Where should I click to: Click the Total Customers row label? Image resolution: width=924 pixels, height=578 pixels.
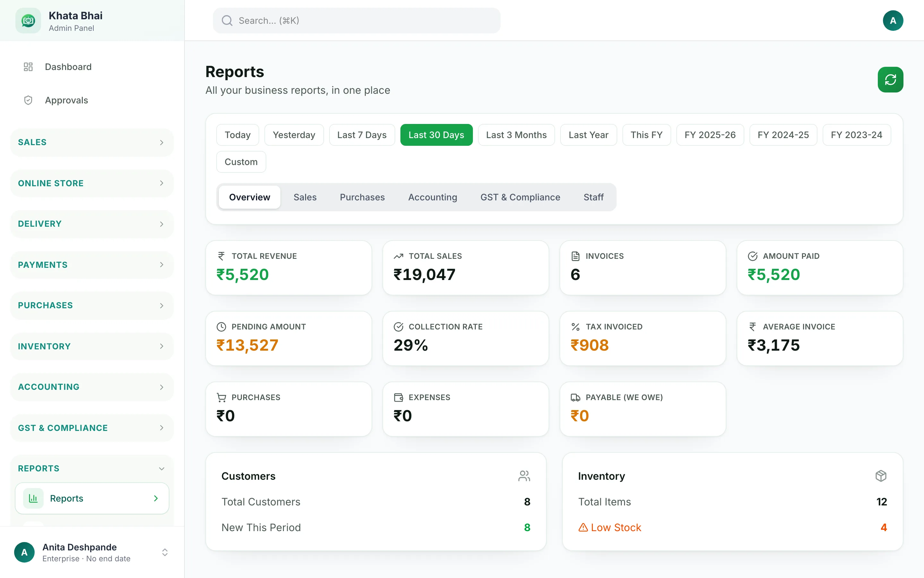pos(261,502)
